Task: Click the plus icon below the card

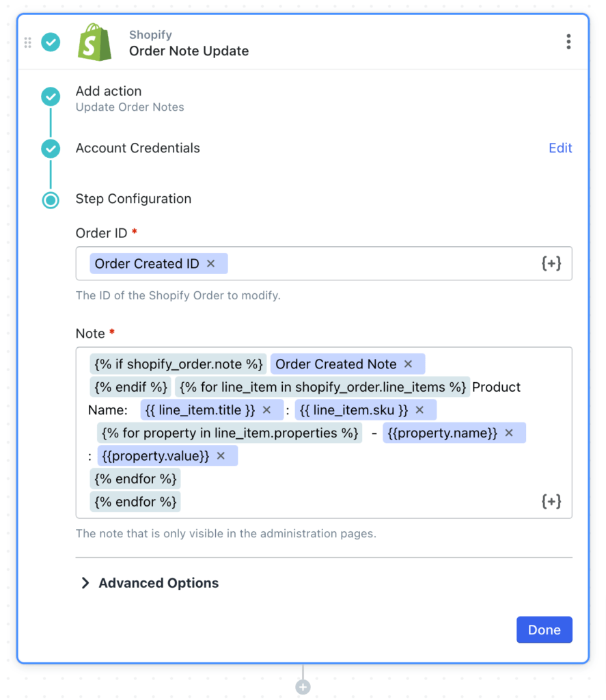Action: (303, 686)
